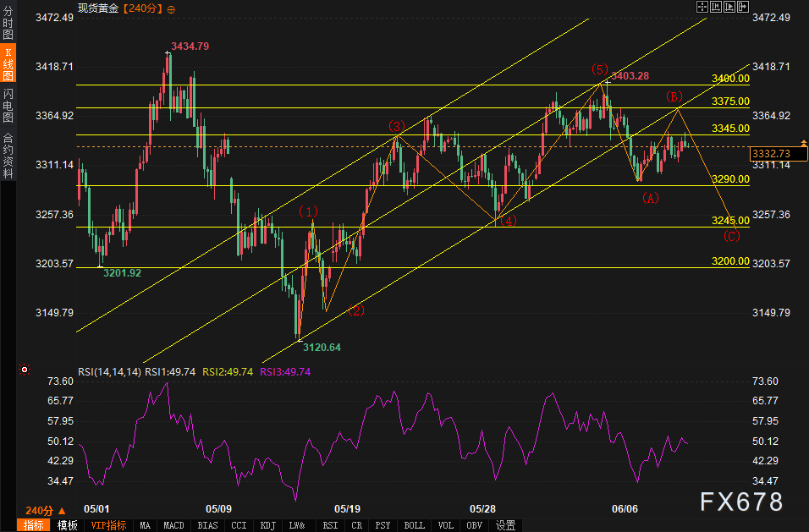
Task: Enable the MACD indicator
Action: pos(173,525)
